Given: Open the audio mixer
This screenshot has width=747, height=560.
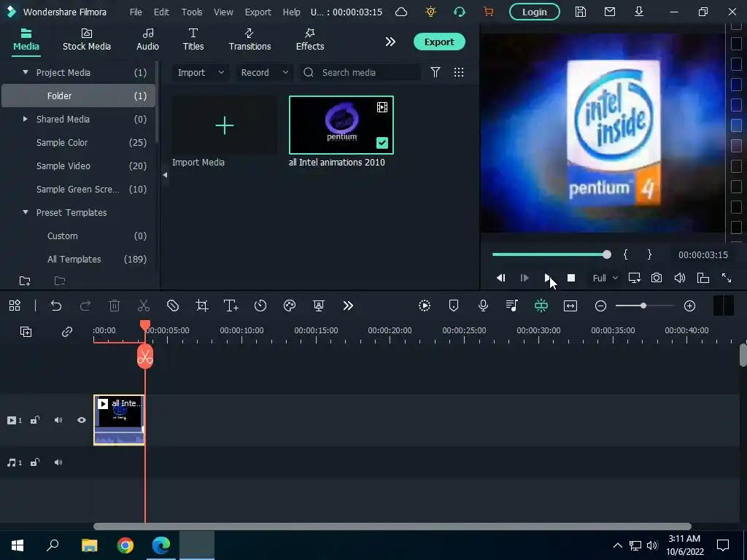Looking at the screenshot, I should 512,306.
